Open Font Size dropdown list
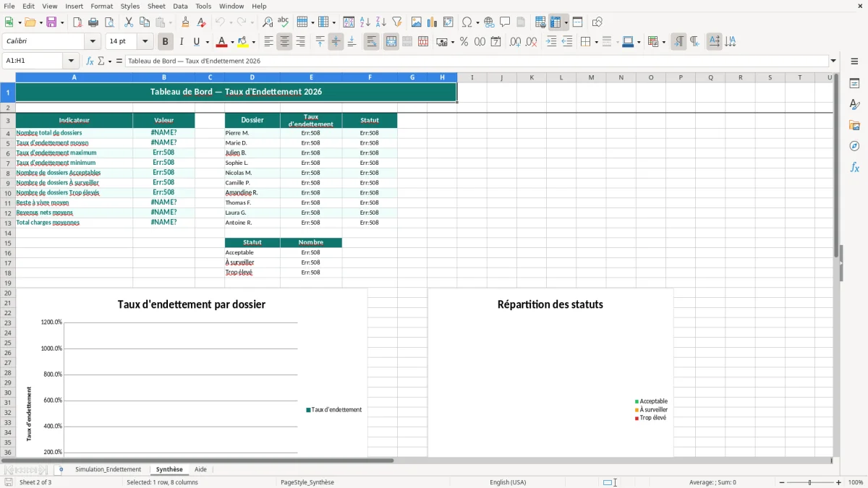Screen dimensions: 868x488 pos(145,42)
